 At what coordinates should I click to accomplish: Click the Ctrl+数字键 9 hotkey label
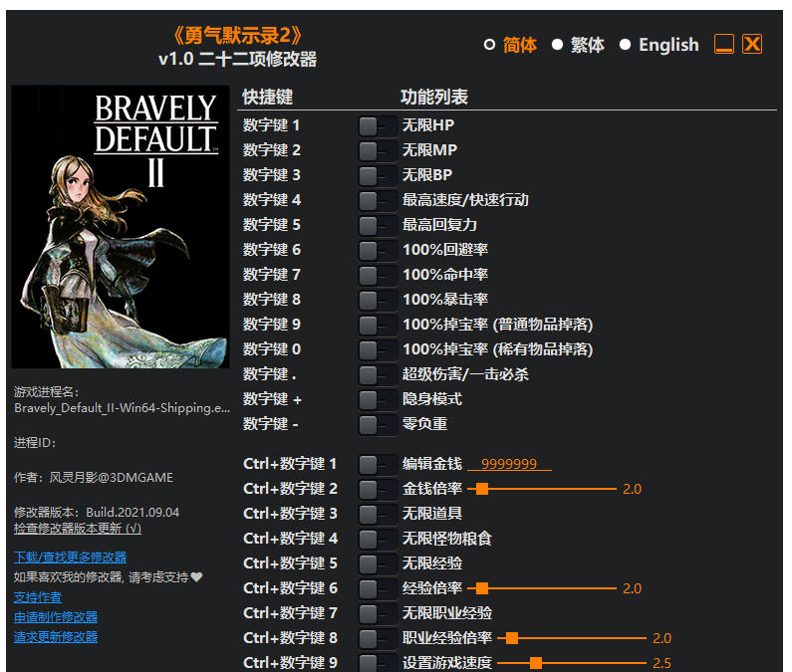coord(290,663)
